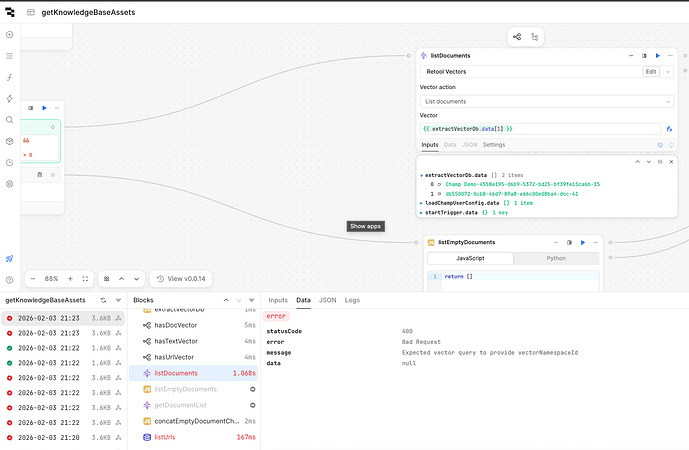Select JavaScript in listEmptyDocuments language toggle

tap(470, 258)
